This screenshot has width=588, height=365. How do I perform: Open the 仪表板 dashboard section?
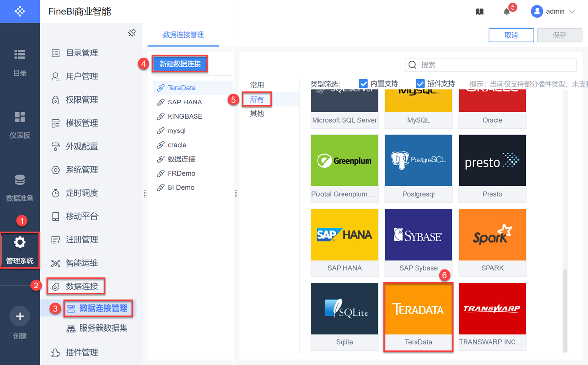click(20, 125)
